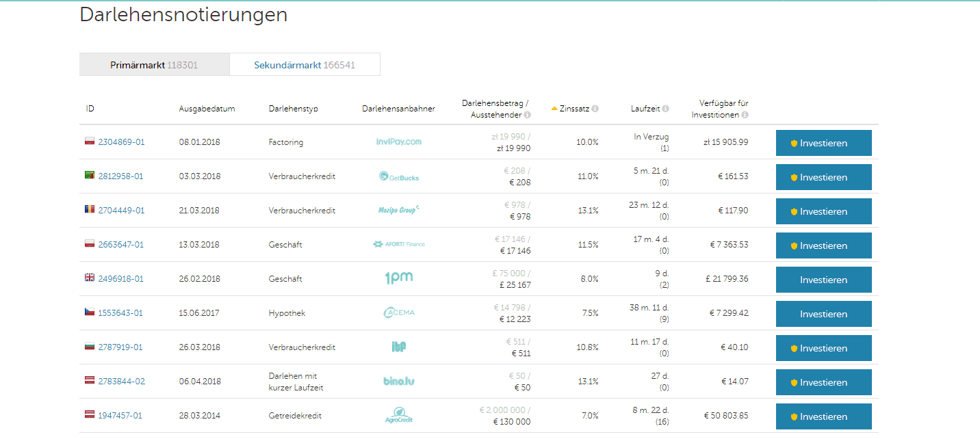980x439 pixels.
Task: Click info icon next to Darlehensbetrag / Ausstehender
Action: point(527,115)
